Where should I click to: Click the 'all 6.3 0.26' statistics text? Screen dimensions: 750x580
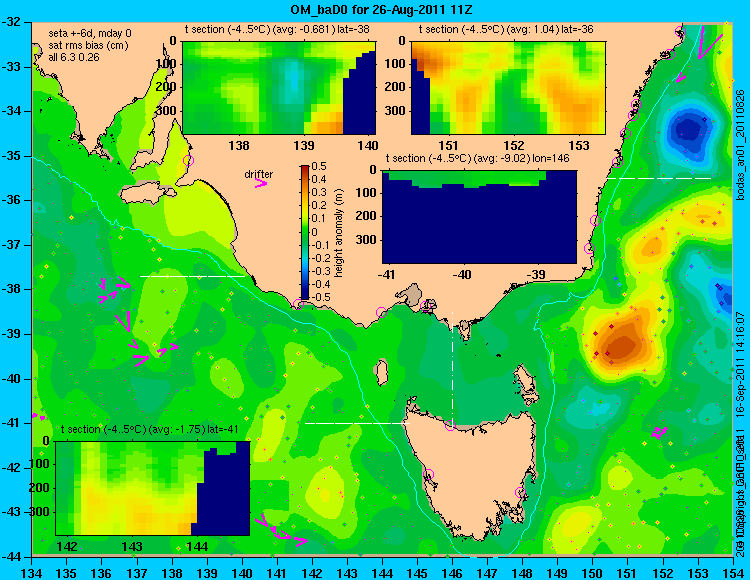74,57
